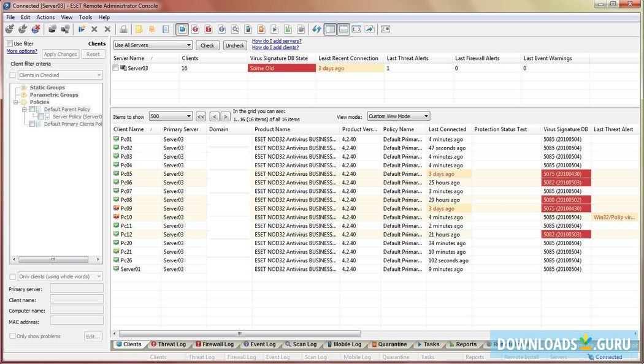Click the Quarantine toolbar icon
The height and width of the screenshot is (364, 644).
[x=261, y=29]
